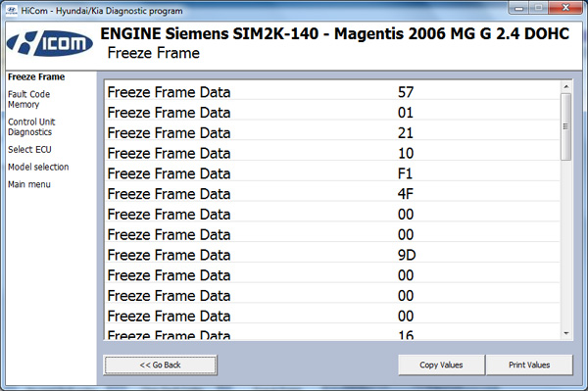
Task: Open Model selection in the sidebar
Action: tap(38, 167)
